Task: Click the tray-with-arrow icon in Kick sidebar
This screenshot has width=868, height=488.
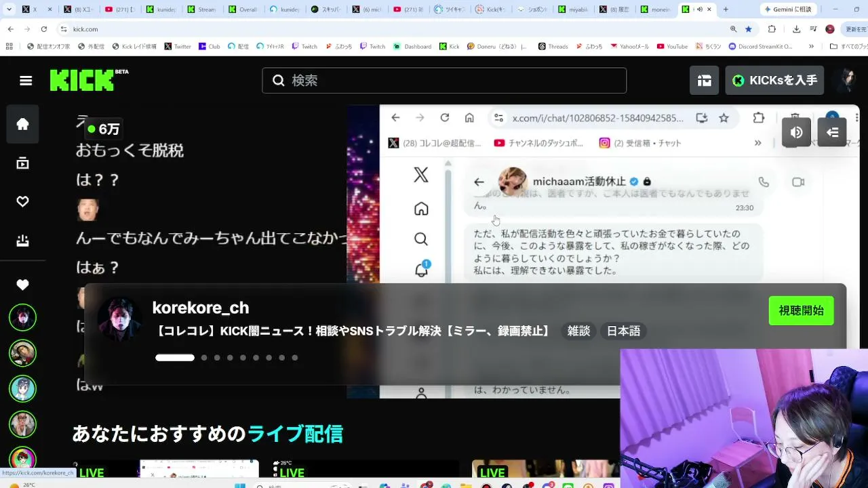Action: (x=23, y=241)
